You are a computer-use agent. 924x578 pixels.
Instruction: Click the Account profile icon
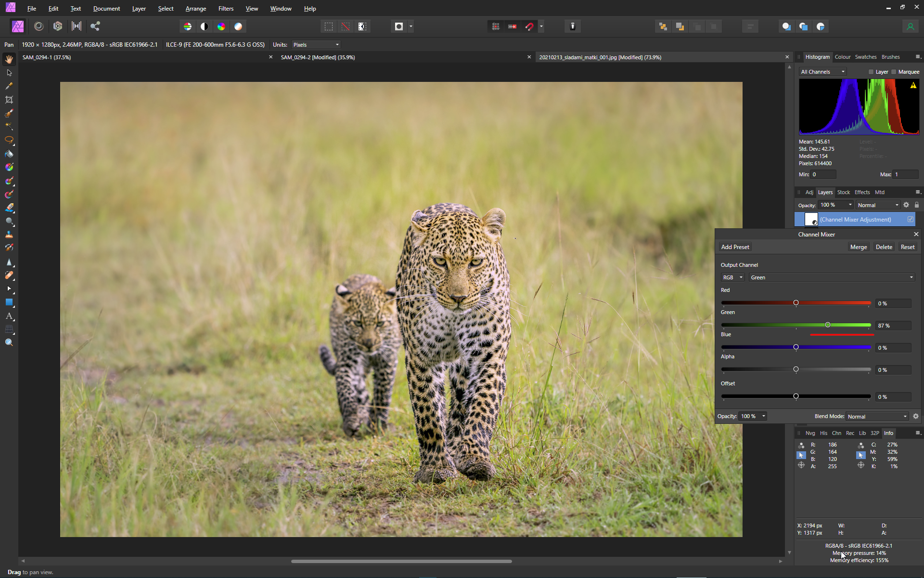910,26
